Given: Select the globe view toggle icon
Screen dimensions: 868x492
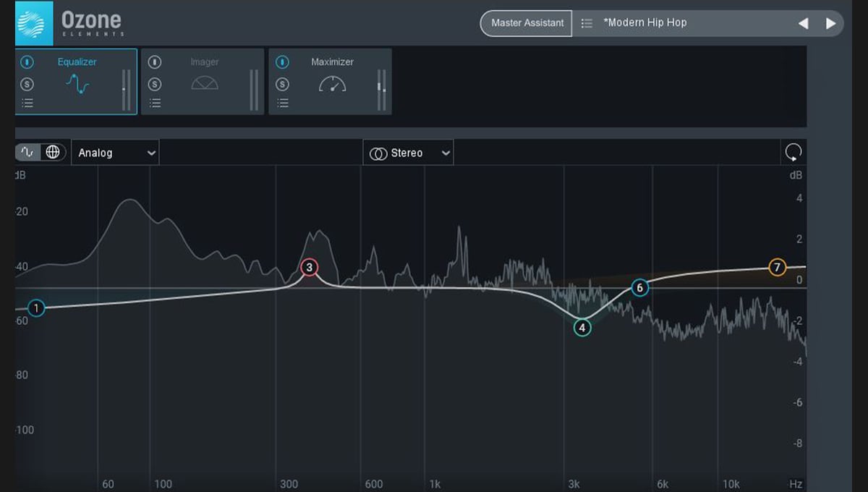Looking at the screenshot, I should click(x=53, y=153).
